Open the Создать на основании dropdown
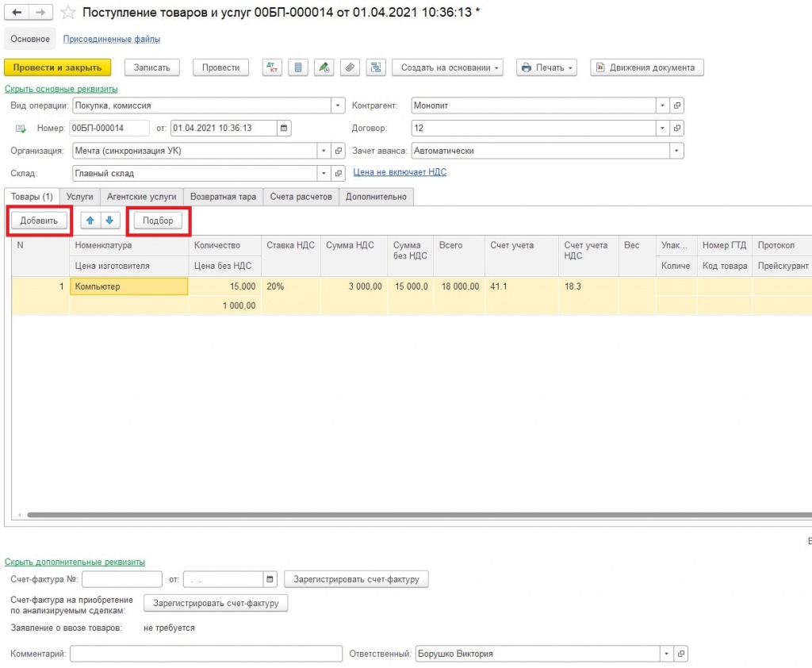Image resolution: width=812 pixels, height=668 pixels. click(448, 67)
